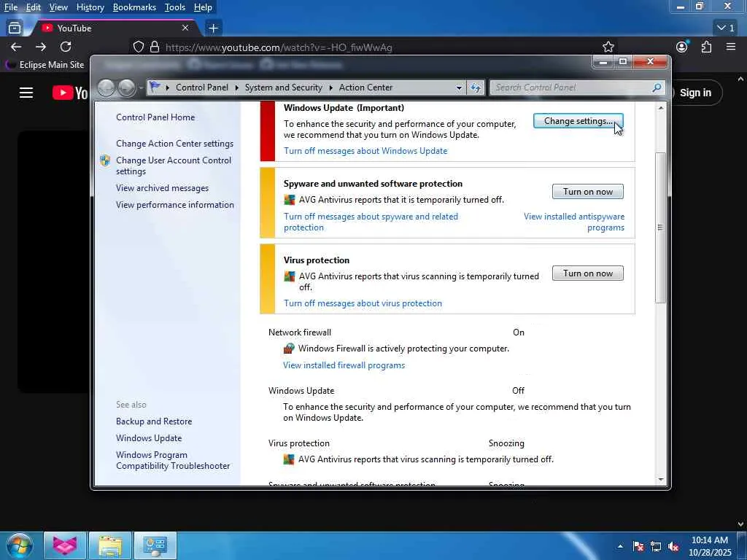Open the browser workspaces icon beside tabs
This screenshot has width=747, height=560.
(15, 28)
